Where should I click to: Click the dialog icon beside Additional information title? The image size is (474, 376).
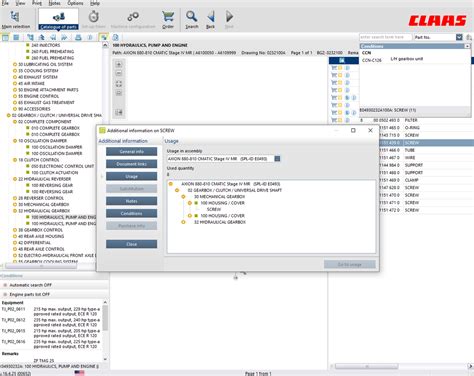pyautogui.click(x=102, y=130)
